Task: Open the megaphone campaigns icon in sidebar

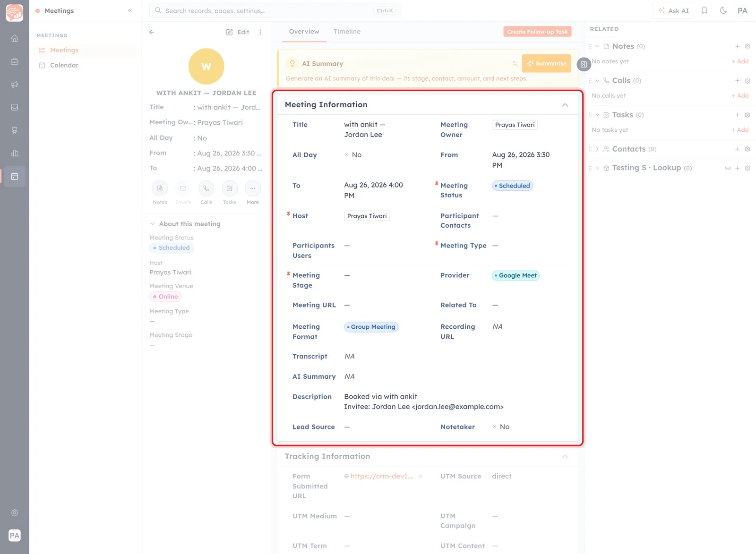Action: (x=15, y=85)
